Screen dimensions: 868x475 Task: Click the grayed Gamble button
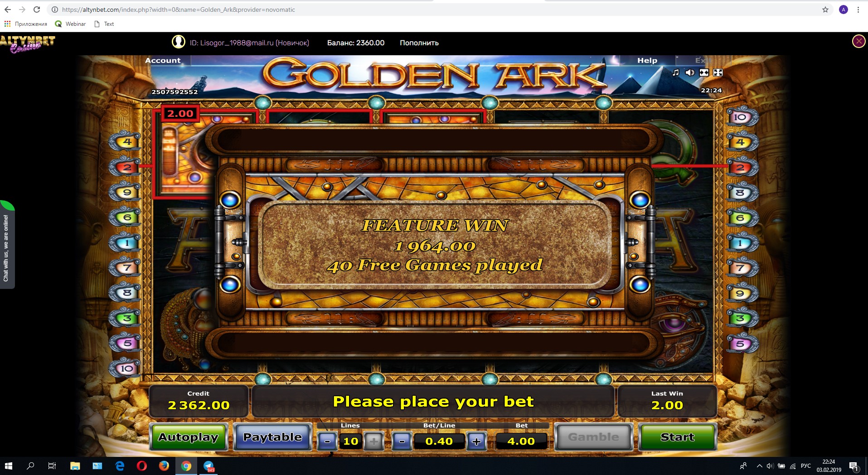coord(593,437)
